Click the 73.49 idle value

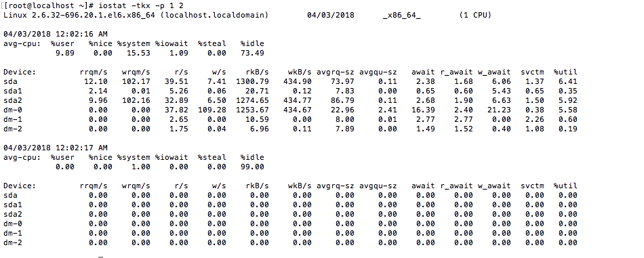coord(252,53)
